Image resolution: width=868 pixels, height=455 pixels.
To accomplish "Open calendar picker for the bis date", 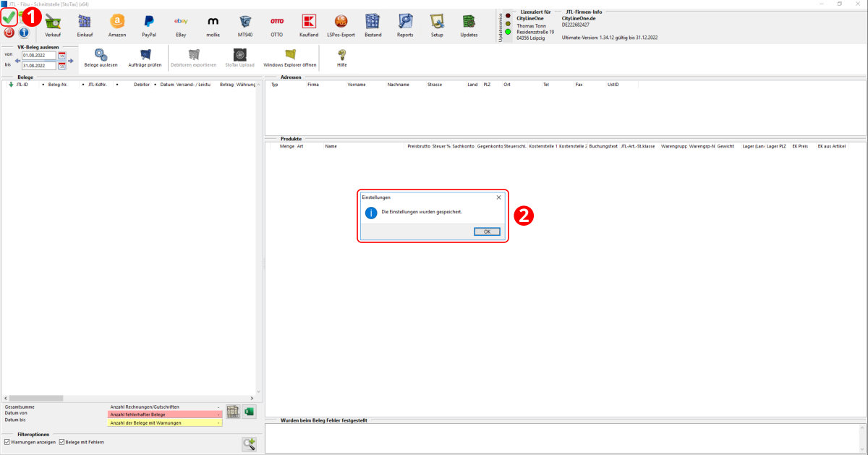I will click(x=61, y=66).
